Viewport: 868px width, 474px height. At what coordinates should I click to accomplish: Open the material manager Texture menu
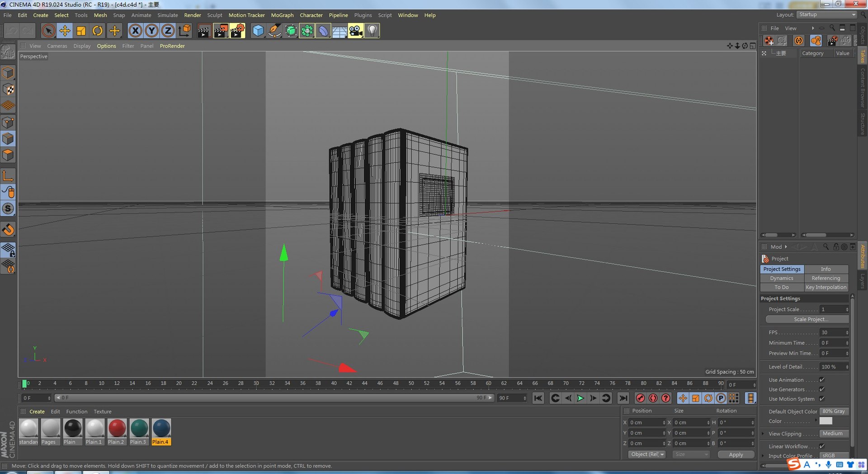[103, 412]
